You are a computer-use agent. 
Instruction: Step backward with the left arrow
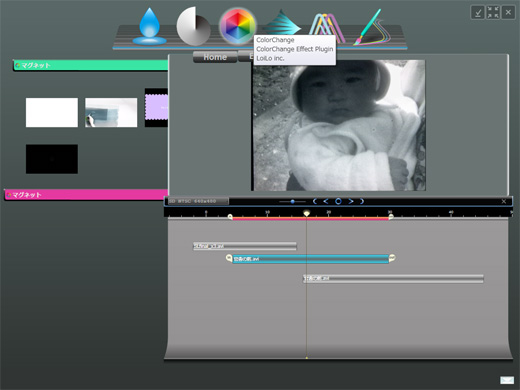click(x=326, y=201)
